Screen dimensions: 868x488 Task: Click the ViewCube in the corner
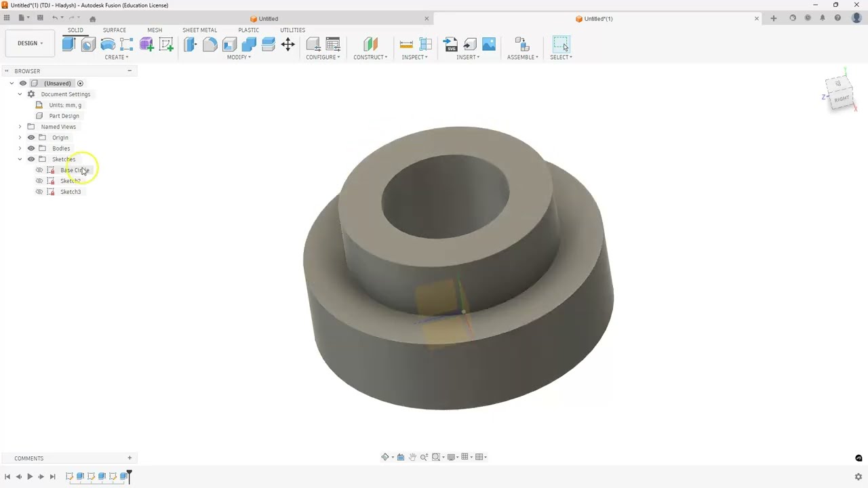coord(841,94)
